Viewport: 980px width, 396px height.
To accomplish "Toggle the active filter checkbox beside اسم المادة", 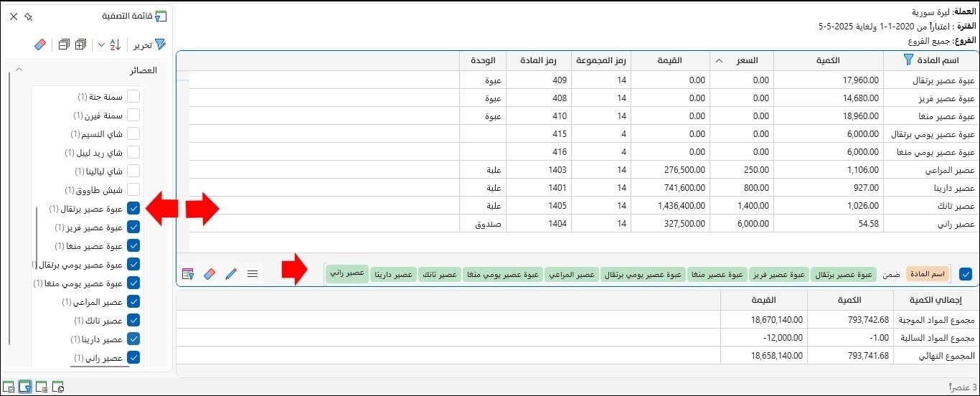I will tap(966, 273).
